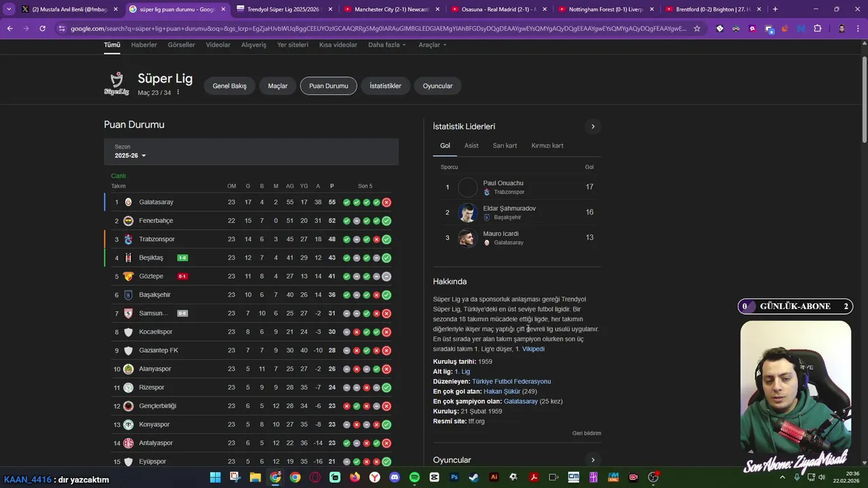The width and height of the screenshot is (868, 488).
Task: Open the new tab plus button
Action: 775,9
